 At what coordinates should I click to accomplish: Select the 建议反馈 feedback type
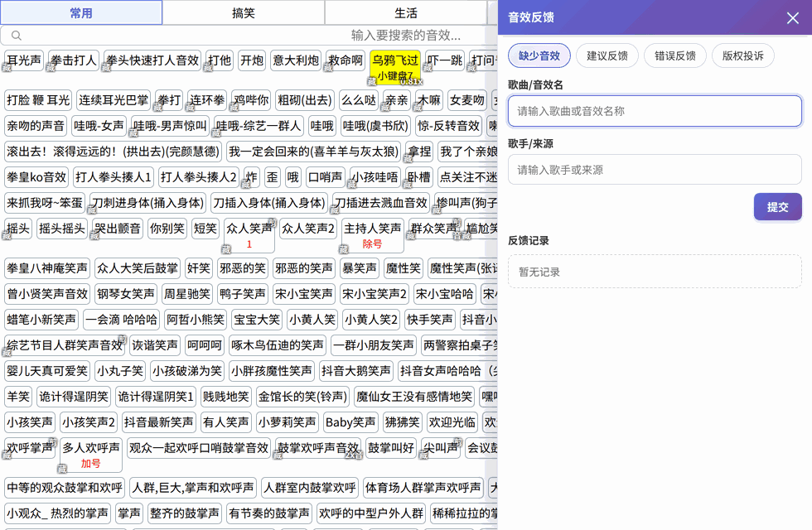point(607,56)
